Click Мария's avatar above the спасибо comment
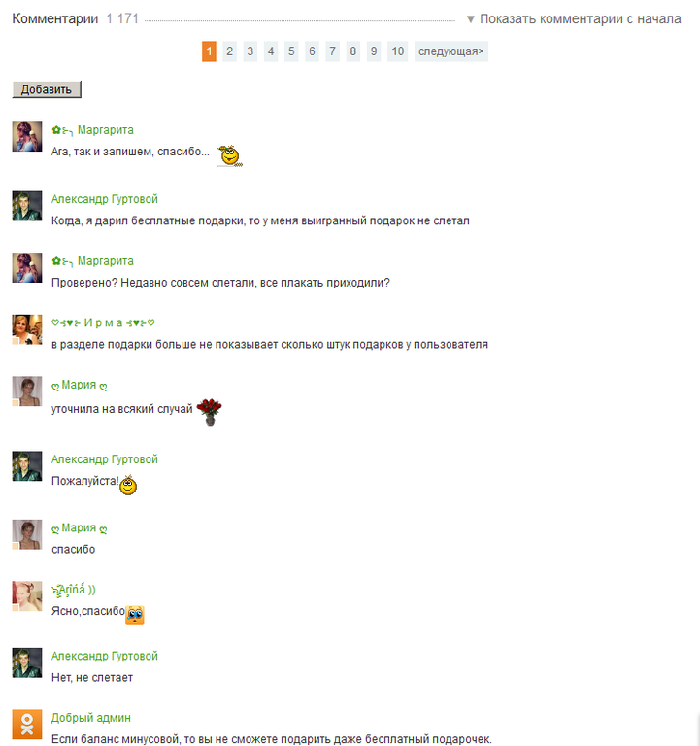 [26, 534]
